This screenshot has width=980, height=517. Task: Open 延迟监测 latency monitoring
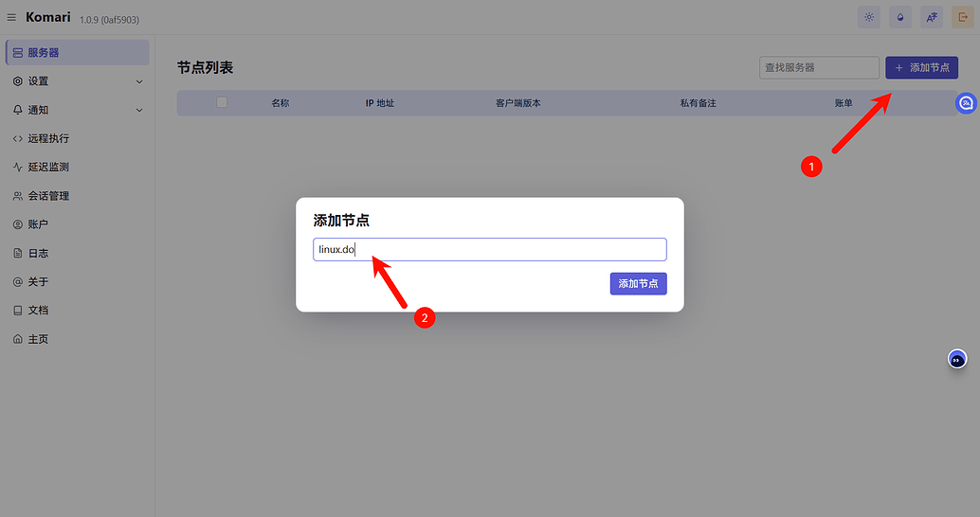(47, 167)
